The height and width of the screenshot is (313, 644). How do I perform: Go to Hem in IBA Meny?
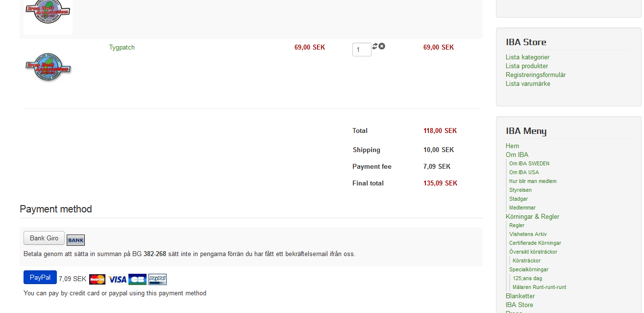[512, 146]
